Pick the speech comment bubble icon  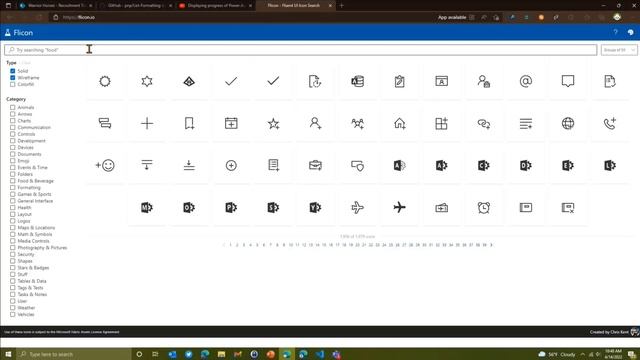(568, 81)
